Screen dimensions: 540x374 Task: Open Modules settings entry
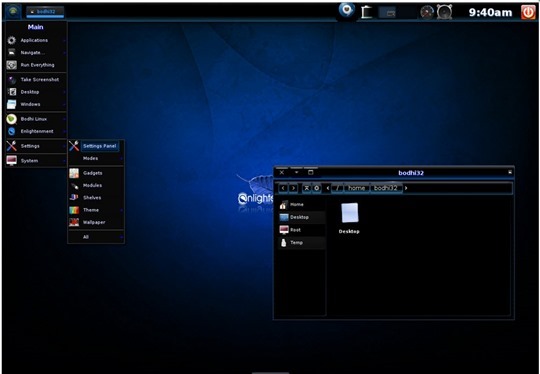click(x=96, y=185)
